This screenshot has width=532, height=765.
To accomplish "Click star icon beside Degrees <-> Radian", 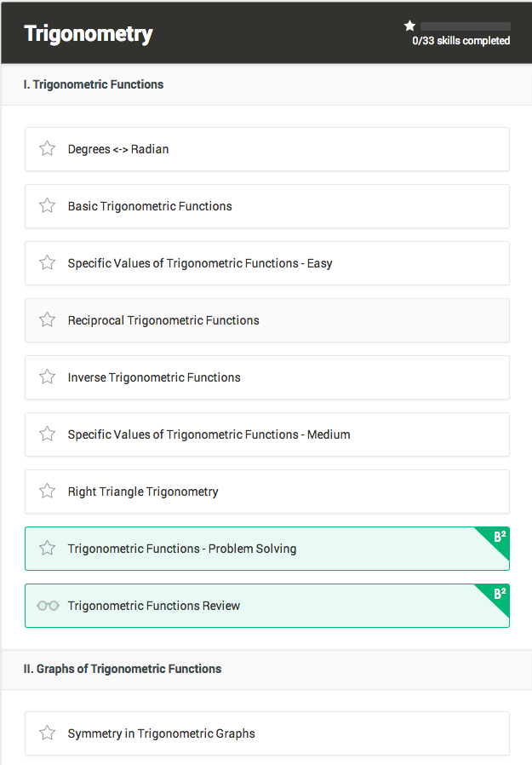I will click(x=48, y=148).
